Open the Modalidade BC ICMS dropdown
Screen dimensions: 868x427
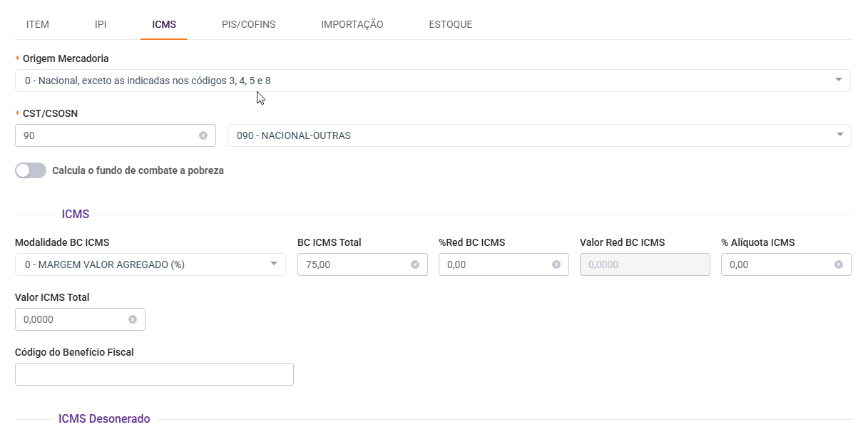coord(274,264)
